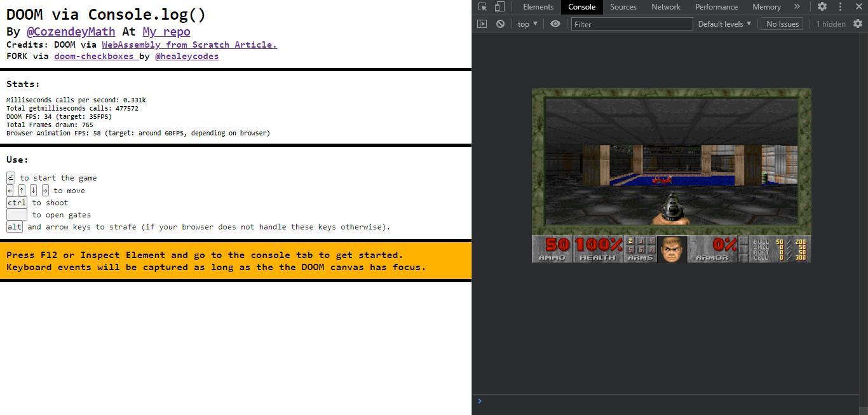868x415 pixels.
Task: Click the ARMOR 0% display
Action: pyautogui.click(x=712, y=248)
